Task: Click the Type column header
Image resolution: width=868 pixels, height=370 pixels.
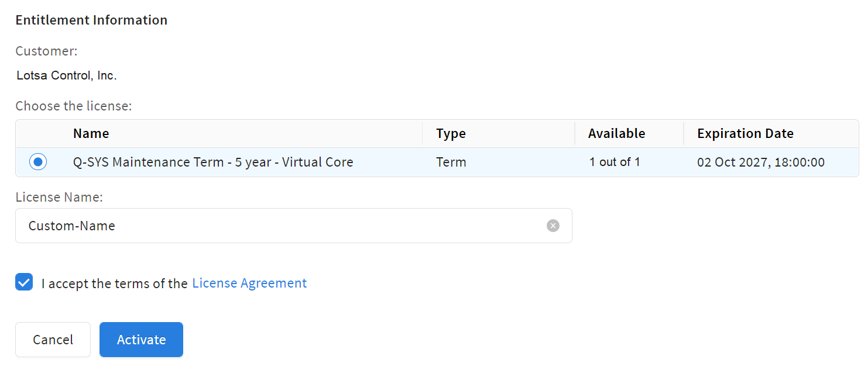Action: (451, 133)
